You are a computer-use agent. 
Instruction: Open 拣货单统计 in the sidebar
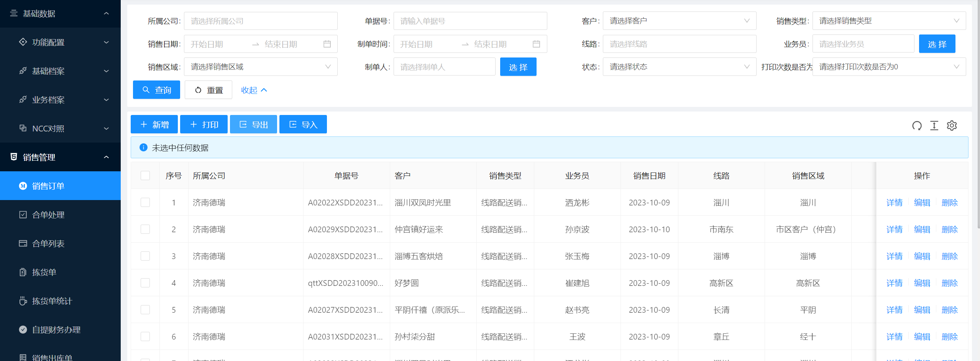tap(60, 301)
